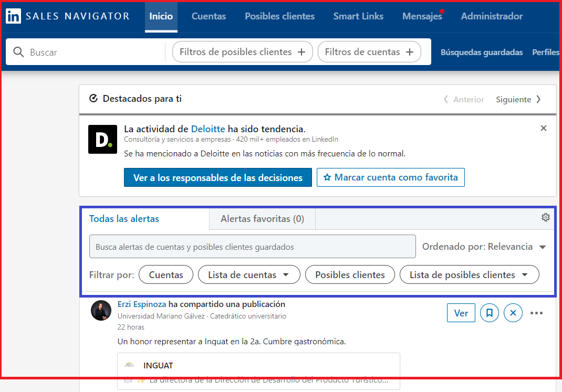
Task: Open Smart Links page
Action: point(358,16)
